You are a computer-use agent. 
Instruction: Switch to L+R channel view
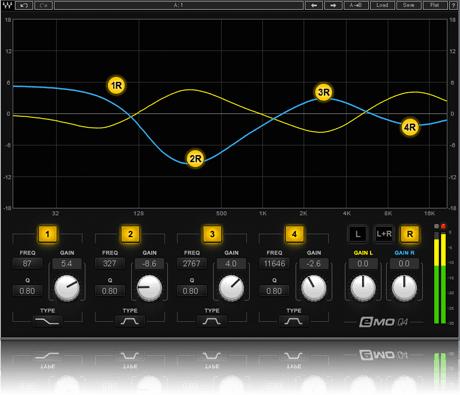(384, 234)
